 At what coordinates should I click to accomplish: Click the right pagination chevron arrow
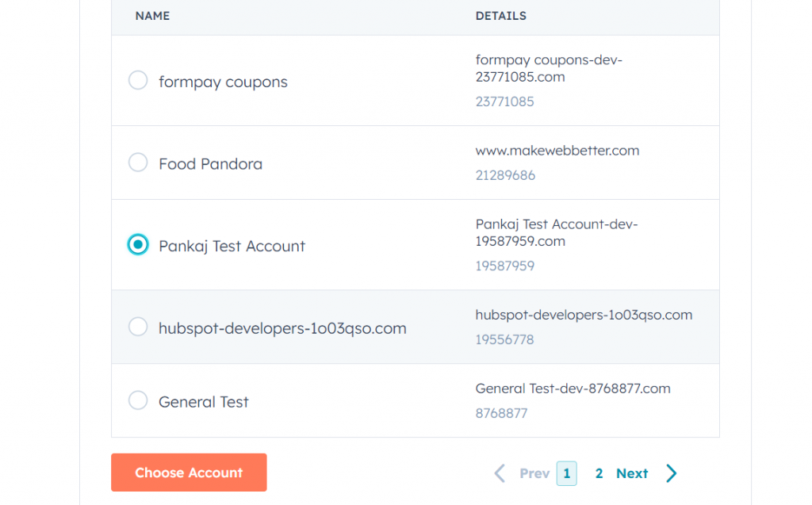(672, 473)
